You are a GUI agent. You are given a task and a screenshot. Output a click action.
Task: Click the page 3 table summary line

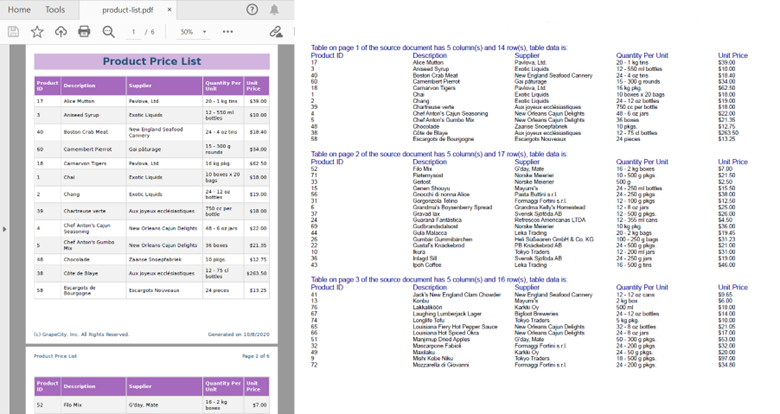click(439, 280)
